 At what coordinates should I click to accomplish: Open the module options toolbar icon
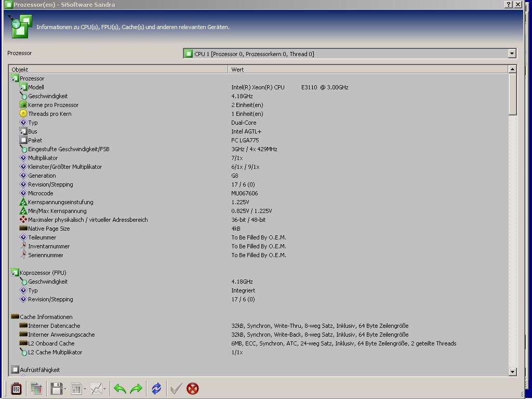[x=16, y=389]
